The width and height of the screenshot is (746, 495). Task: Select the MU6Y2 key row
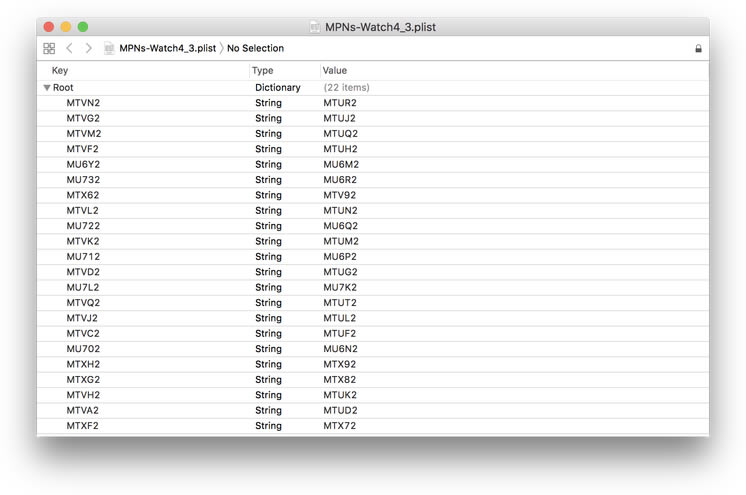[83, 164]
